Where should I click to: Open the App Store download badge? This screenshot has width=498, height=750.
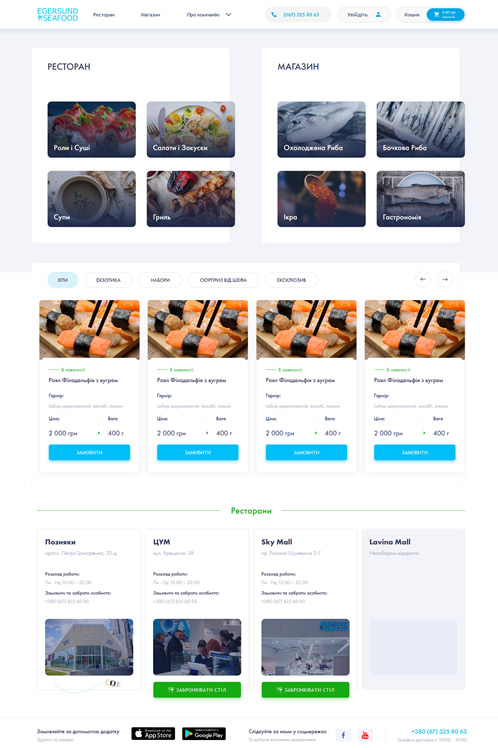click(153, 733)
